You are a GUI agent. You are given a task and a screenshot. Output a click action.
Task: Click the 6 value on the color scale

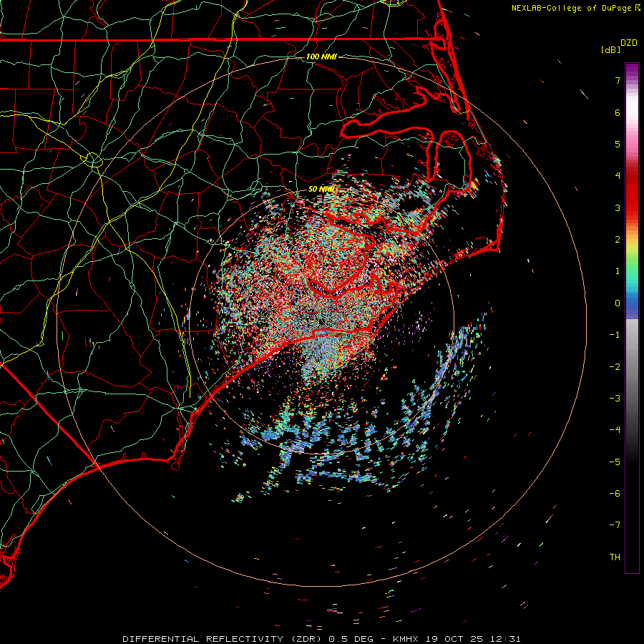coord(618,112)
